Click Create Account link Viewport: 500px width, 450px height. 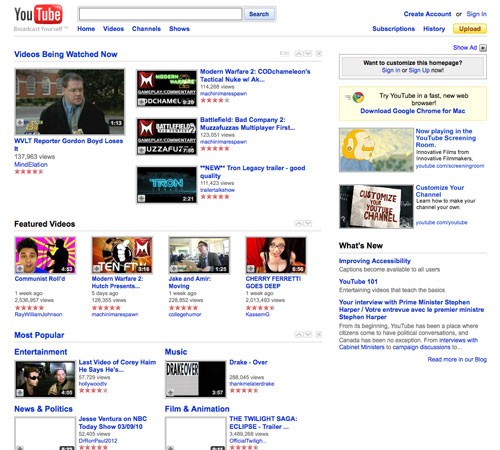click(427, 14)
